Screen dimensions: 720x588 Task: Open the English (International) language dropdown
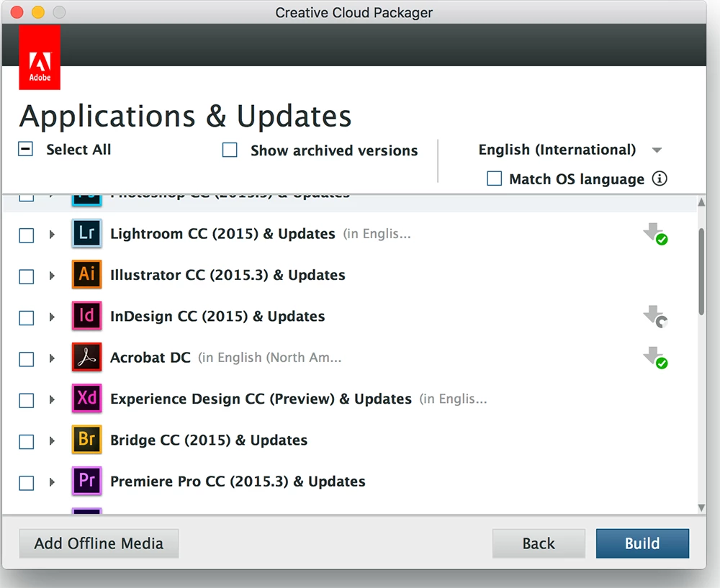[570, 150]
